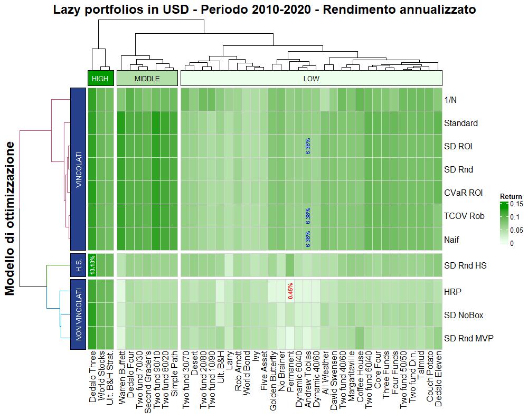The width and height of the screenshot is (528, 420).
Task: Click the Two fund 90/10 column label
Action: [x=156, y=380]
